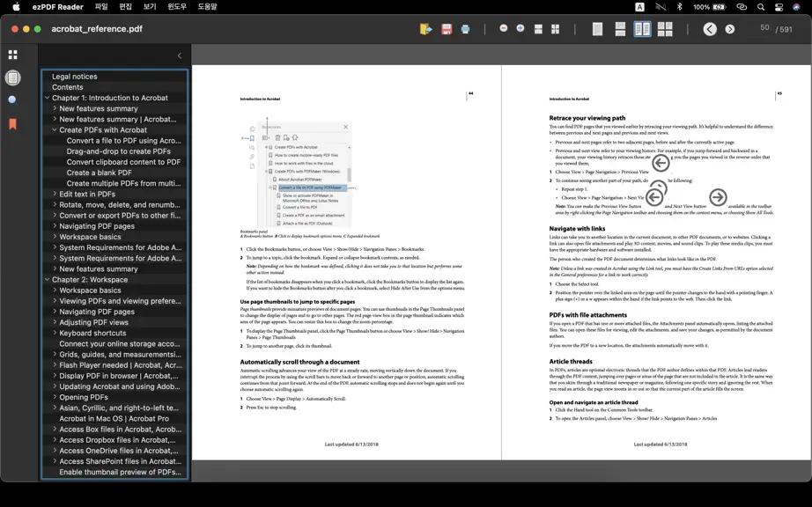Collapse the Chapter 1: Introduction to Acrobat node

(x=48, y=98)
